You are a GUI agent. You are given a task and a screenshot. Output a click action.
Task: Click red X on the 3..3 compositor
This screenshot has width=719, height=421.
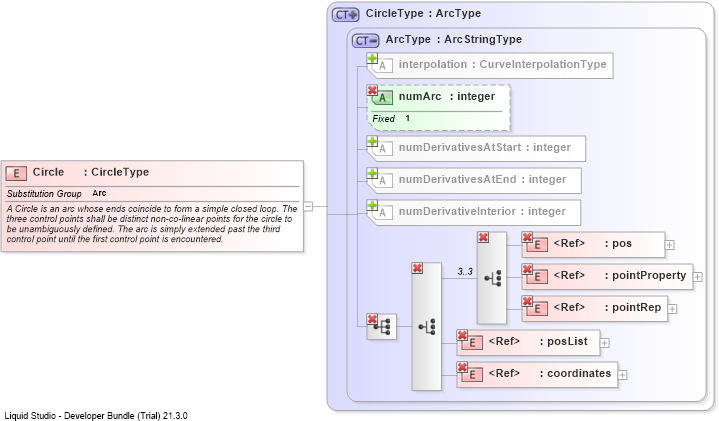(x=483, y=237)
